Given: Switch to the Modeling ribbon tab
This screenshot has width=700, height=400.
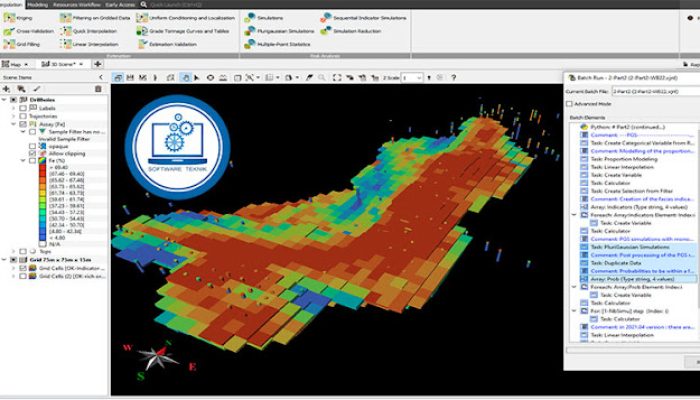Looking at the screenshot, I should pos(38,4).
